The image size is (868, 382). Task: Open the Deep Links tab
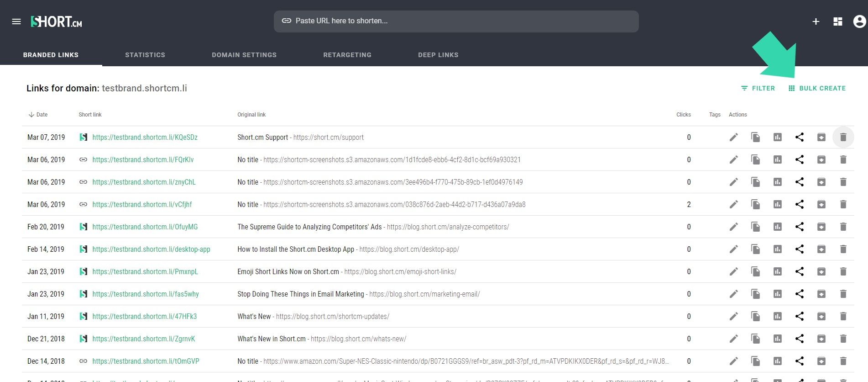coord(438,55)
